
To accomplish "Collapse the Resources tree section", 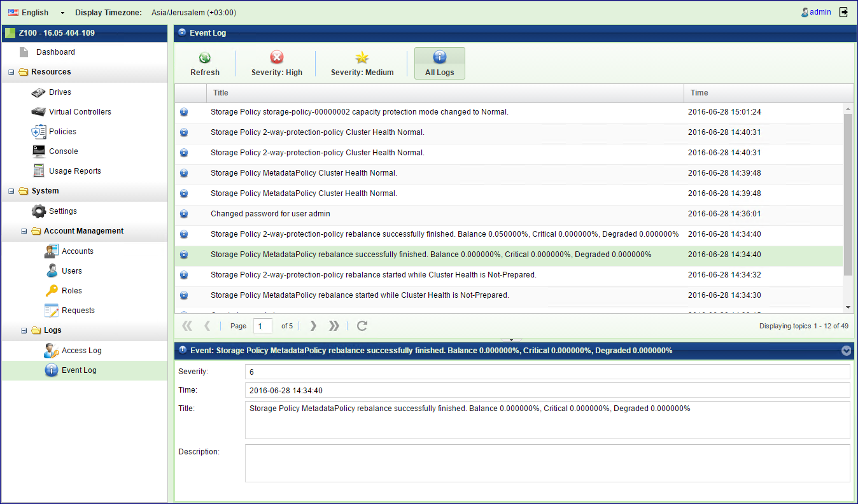I will tap(11, 73).
